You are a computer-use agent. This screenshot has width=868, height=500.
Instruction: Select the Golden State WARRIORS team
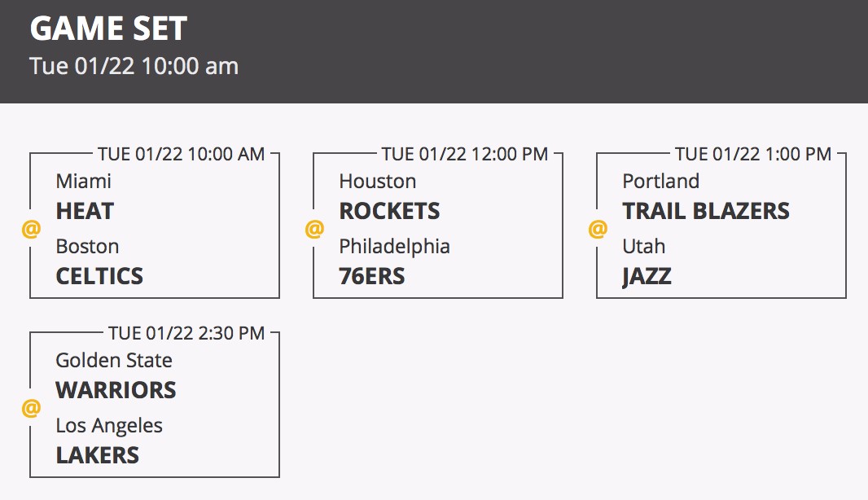pyautogui.click(x=116, y=375)
